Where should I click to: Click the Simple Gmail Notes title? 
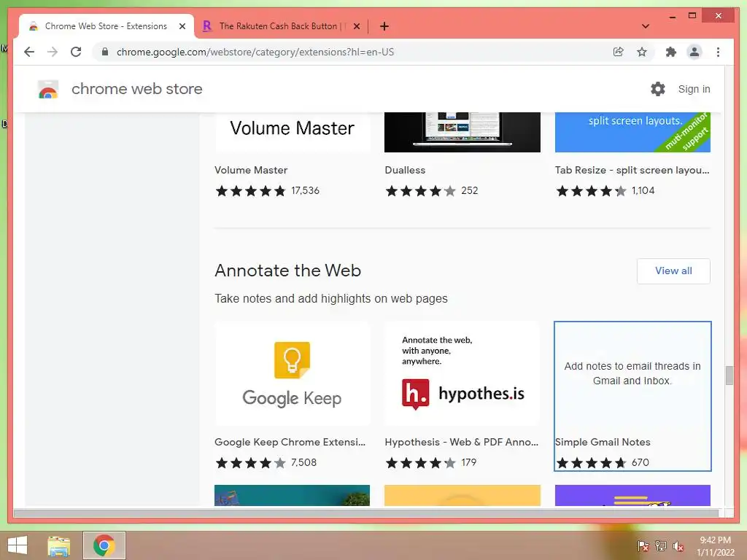point(603,442)
